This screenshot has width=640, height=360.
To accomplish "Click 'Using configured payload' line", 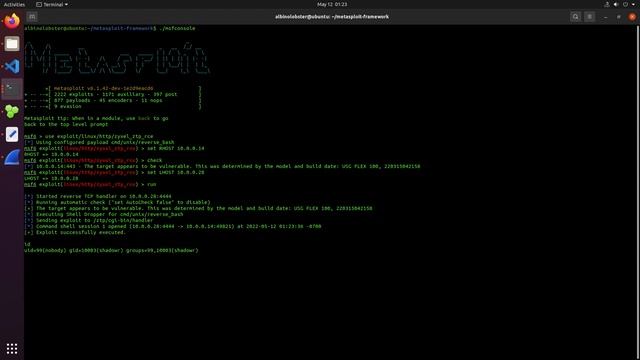I will click(99, 142).
